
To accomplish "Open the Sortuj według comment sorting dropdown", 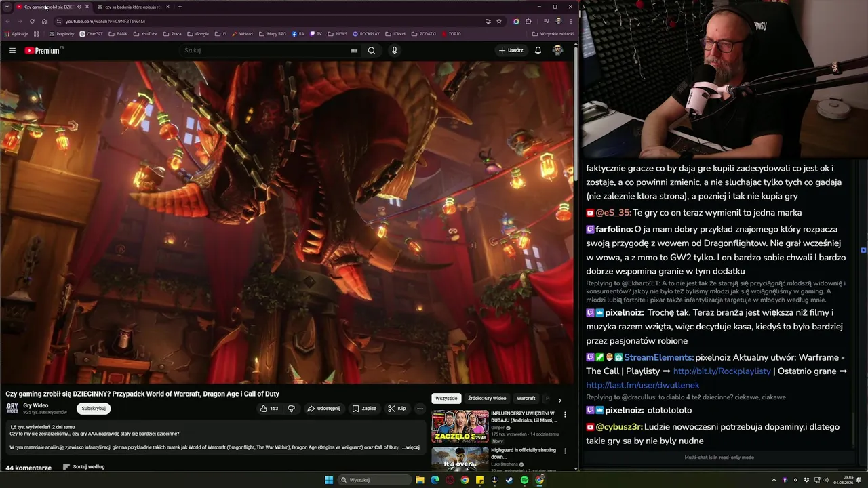I will pyautogui.click(x=84, y=467).
